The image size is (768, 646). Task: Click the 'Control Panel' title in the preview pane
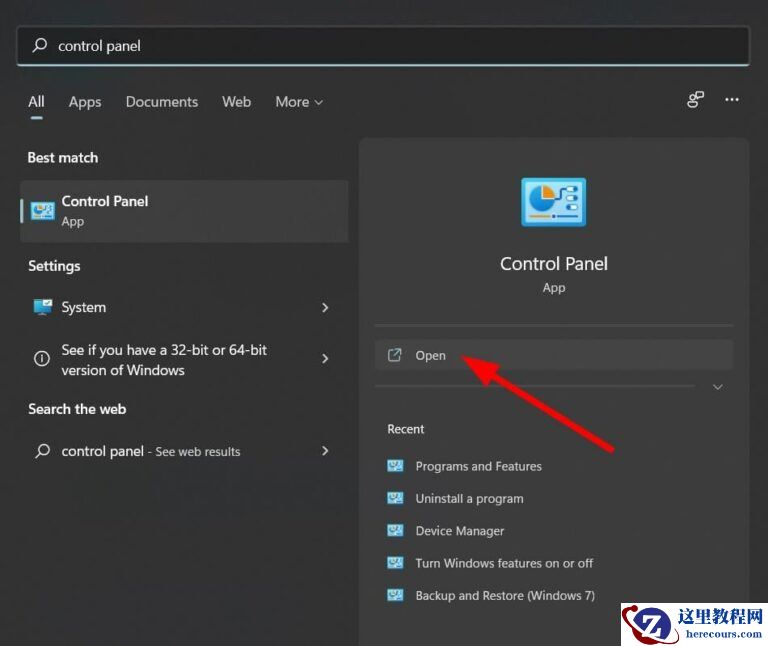553,264
